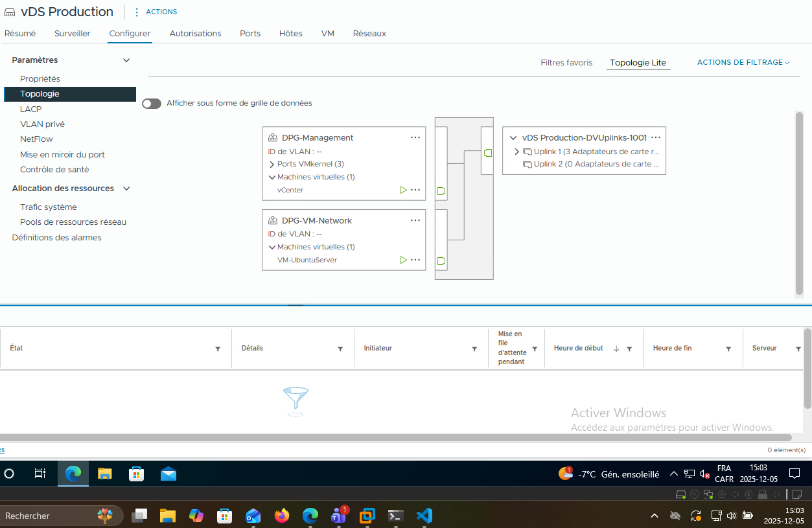Expand the Ports VMkernel (3) node
This screenshot has width=812, height=528.
point(272,165)
